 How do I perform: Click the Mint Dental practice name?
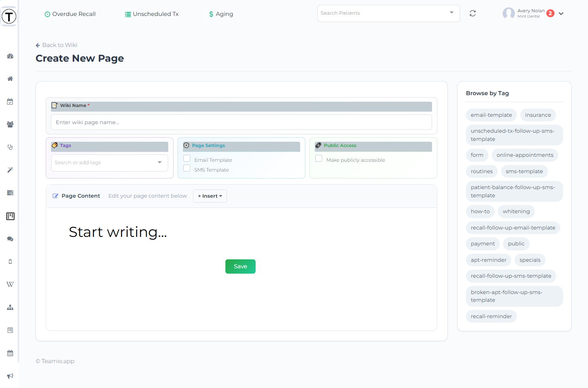coord(528,17)
